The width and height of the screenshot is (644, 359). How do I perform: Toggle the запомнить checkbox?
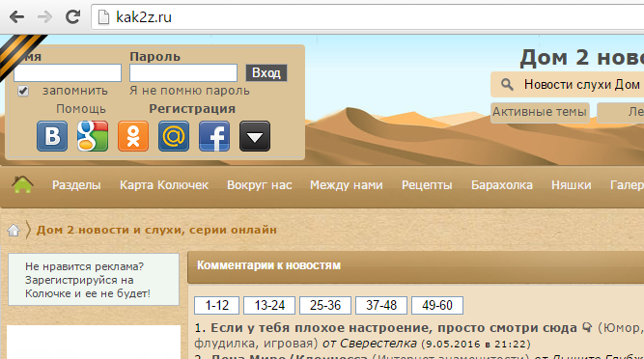click(x=23, y=91)
